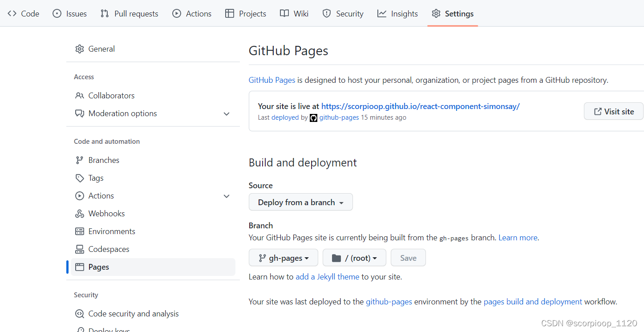Open the root folder selector dropdown

coord(354,258)
